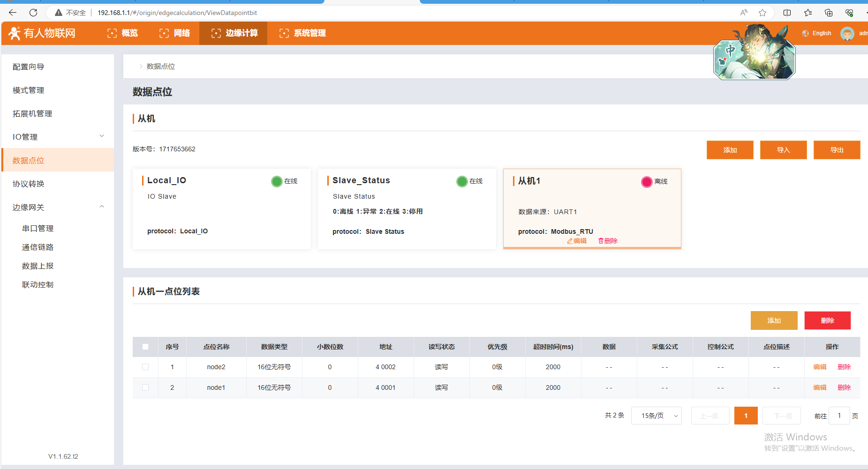This screenshot has height=469, width=868.
Task: Check the checkbox for node1 row
Action: pos(145,387)
